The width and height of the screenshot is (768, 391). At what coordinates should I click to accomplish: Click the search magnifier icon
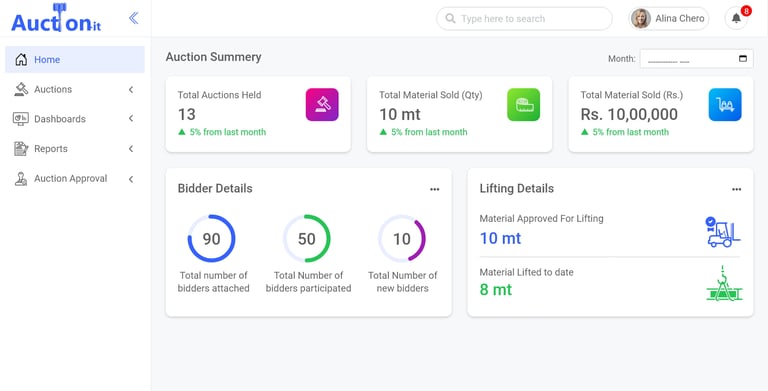tap(450, 19)
